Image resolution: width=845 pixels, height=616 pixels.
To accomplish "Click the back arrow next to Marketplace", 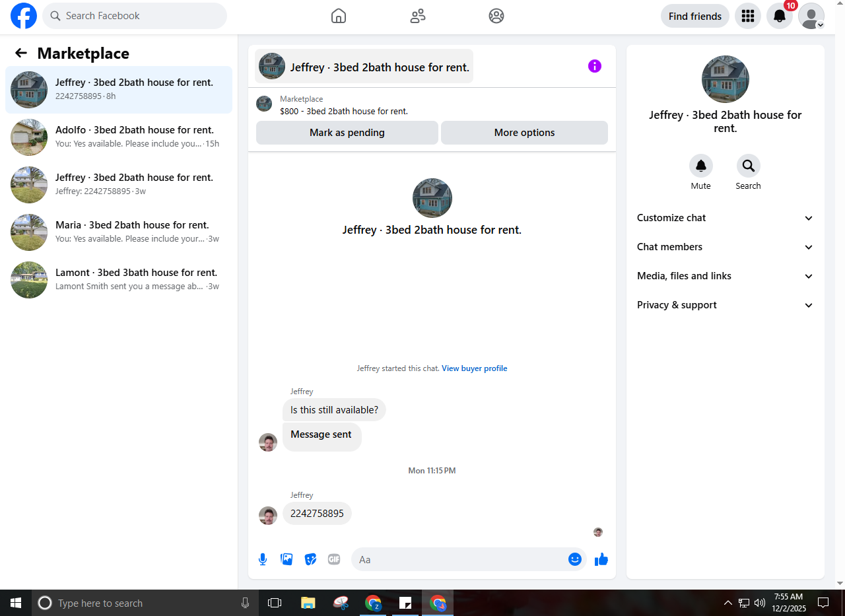I will [21, 53].
